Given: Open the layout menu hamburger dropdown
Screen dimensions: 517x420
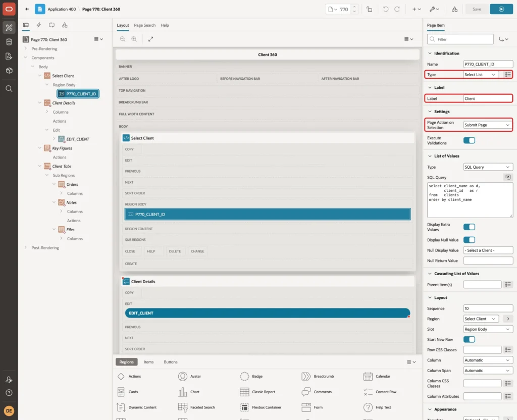Looking at the screenshot, I should (x=408, y=39).
